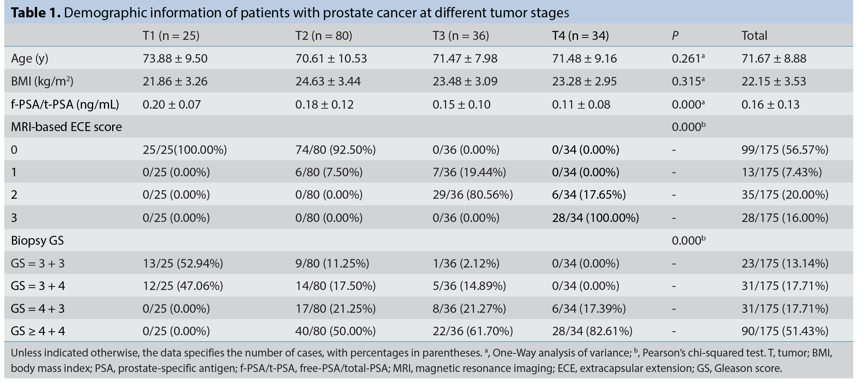Select the f-PSA/t-PSA (ng/mL) row label

65,104
